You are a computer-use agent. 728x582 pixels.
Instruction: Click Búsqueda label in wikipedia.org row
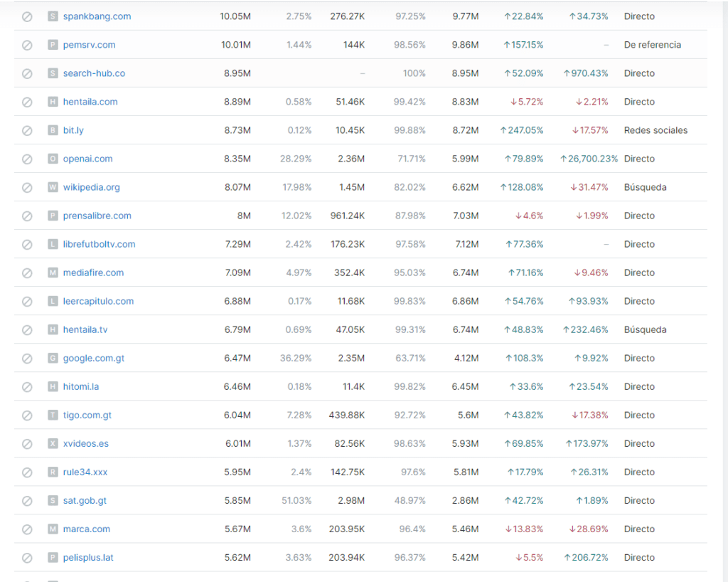pyautogui.click(x=645, y=187)
